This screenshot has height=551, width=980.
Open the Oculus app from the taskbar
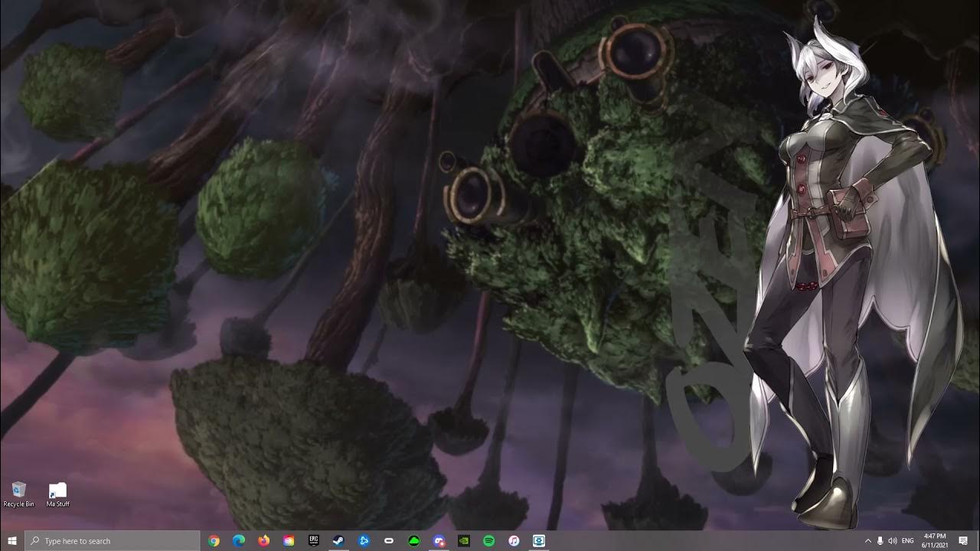(389, 541)
